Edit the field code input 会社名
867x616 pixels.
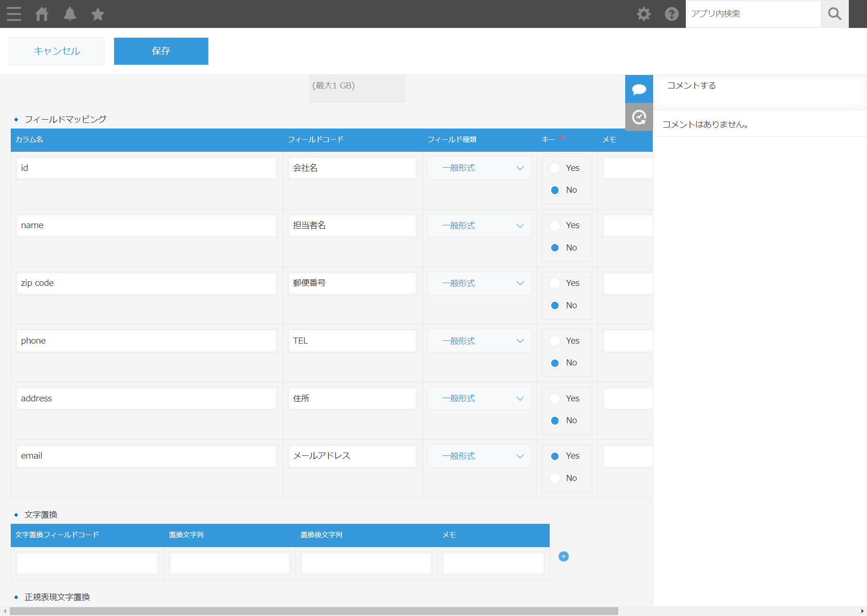[353, 168]
